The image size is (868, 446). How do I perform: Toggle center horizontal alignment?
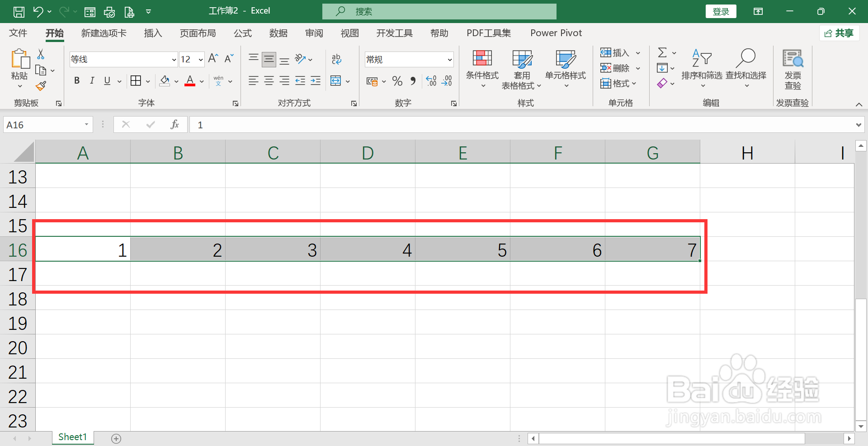(x=269, y=81)
